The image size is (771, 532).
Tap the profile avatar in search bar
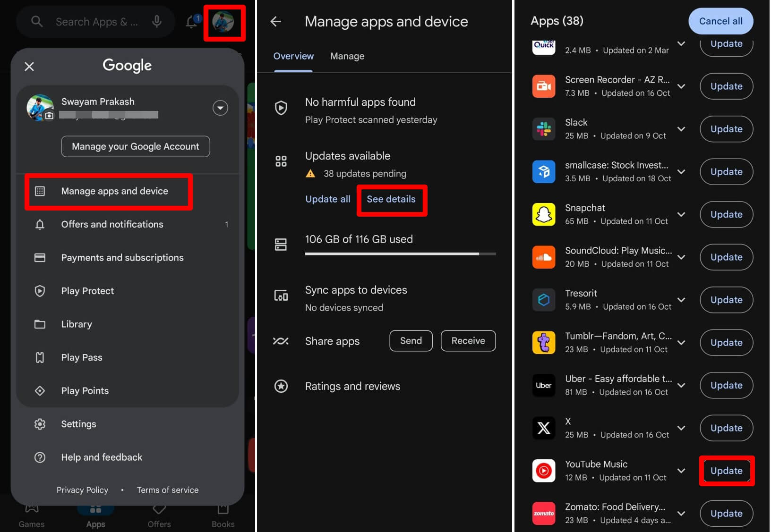coord(223,22)
